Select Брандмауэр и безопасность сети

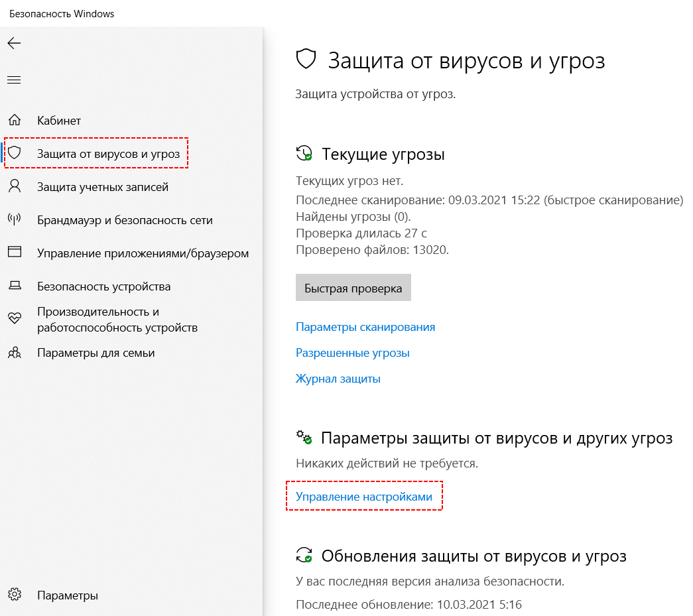coord(125,220)
